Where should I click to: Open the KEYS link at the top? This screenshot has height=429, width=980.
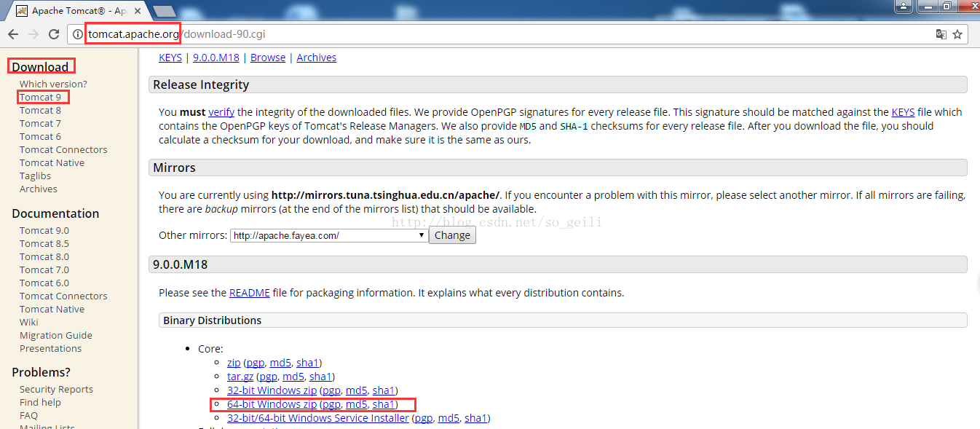[170, 58]
